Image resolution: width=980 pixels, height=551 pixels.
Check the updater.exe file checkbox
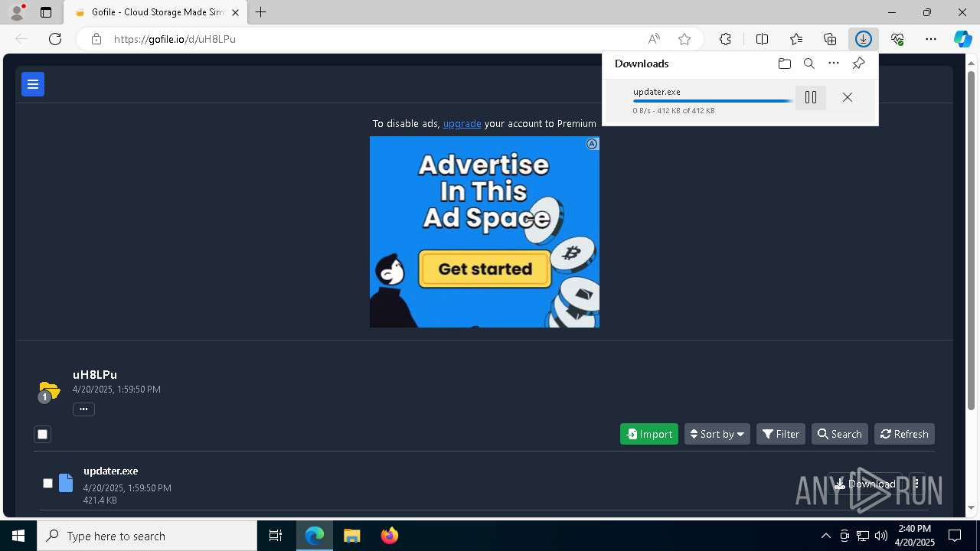click(47, 483)
